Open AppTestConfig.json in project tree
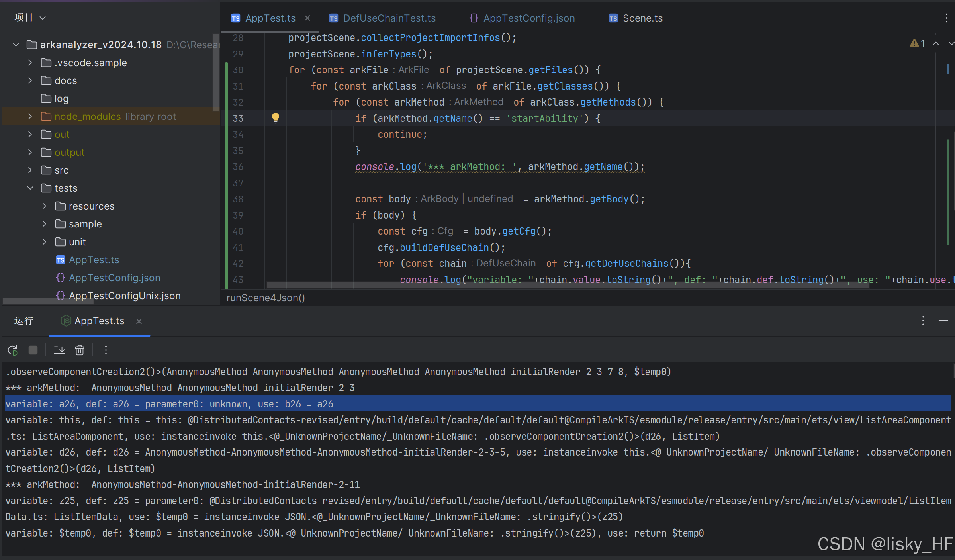This screenshot has height=560, width=955. click(x=114, y=278)
